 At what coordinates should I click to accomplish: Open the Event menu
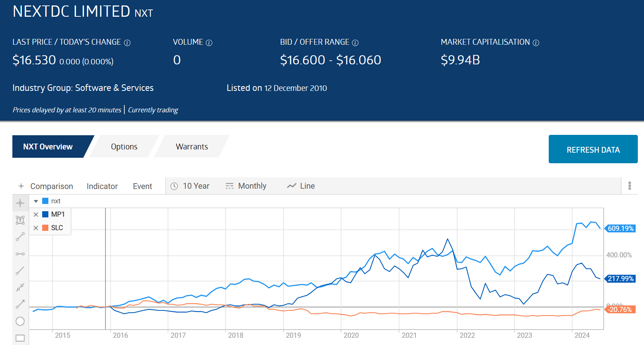(x=143, y=186)
